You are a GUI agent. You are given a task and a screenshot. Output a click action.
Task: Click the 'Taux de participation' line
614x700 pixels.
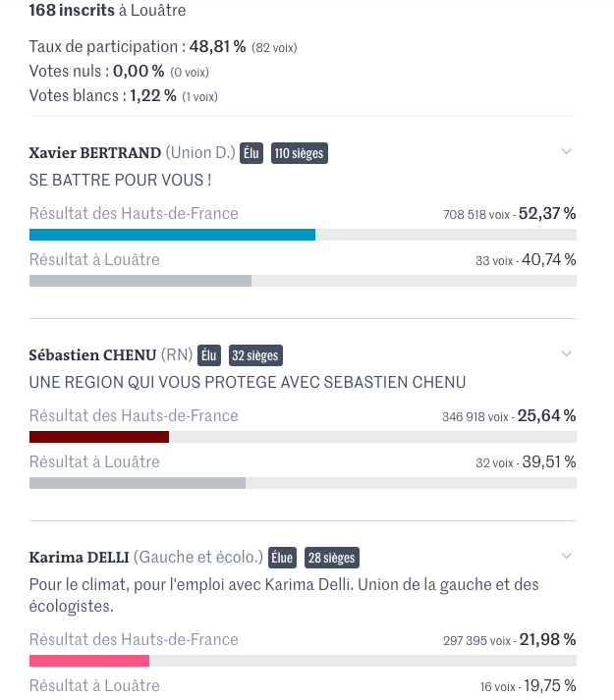(x=163, y=46)
